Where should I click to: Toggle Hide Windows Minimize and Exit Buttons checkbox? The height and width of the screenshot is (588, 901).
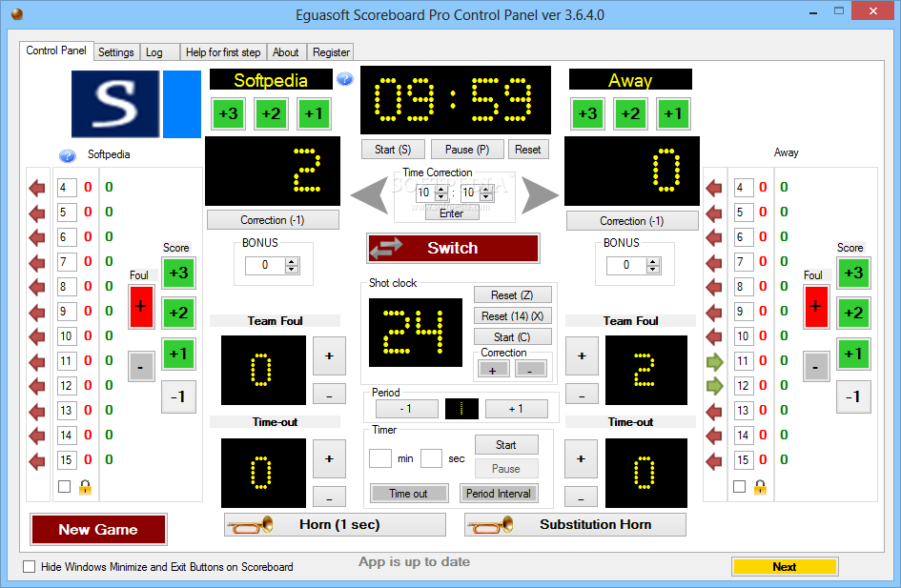pyautogui.click(x=29, y=567)
